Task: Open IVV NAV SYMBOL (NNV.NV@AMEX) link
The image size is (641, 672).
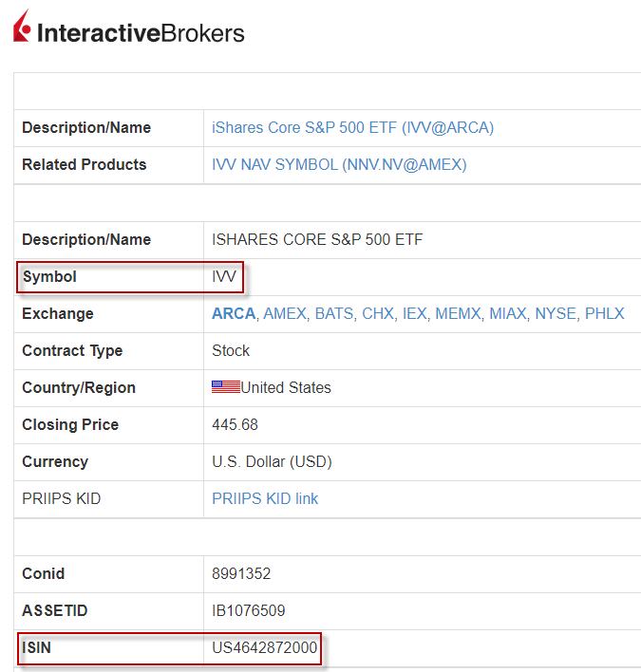Action: pos(339,164)
